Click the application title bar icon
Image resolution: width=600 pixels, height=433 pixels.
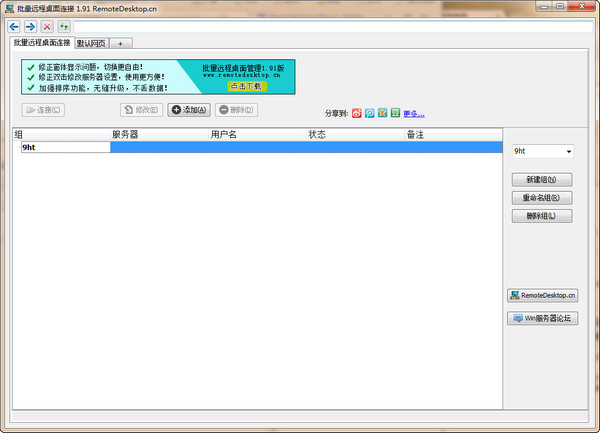pos(10,8)
